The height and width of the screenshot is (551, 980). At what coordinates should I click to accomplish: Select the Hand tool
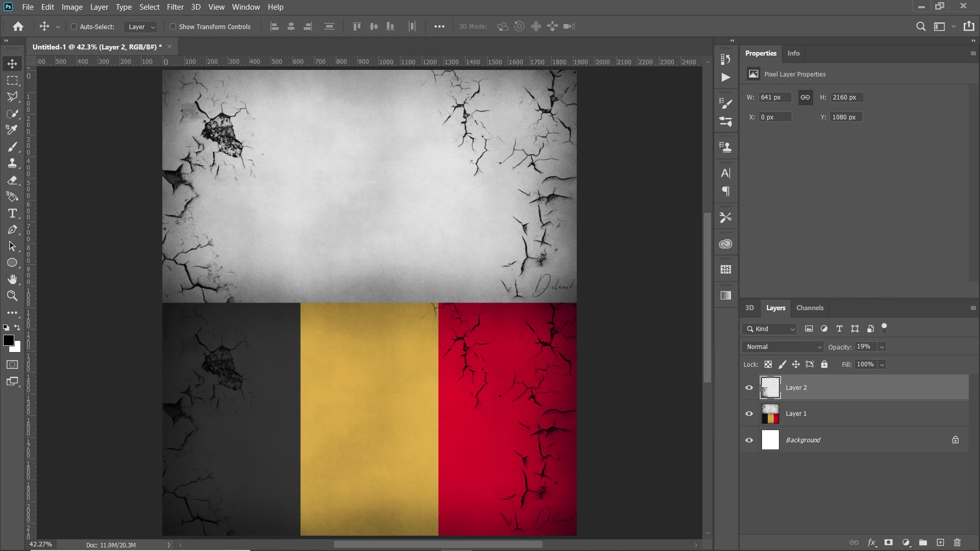pyautogui.click(x=12, y=279)
